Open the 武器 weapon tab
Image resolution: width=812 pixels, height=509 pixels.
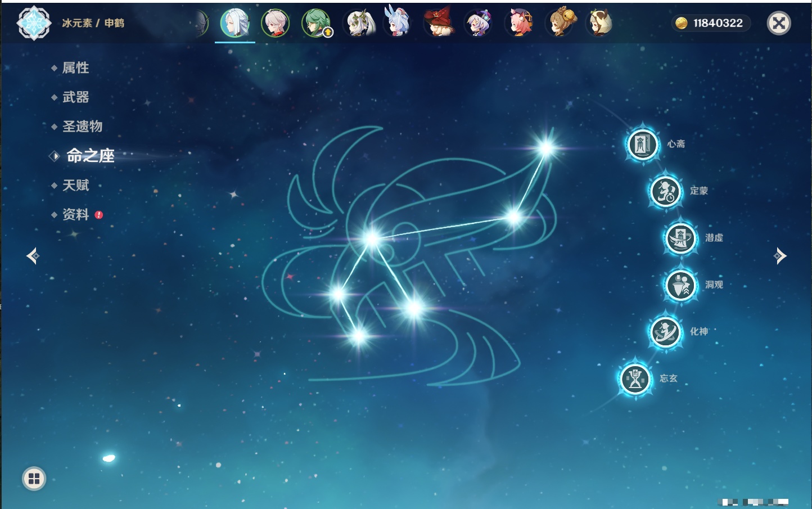point(75,97)
